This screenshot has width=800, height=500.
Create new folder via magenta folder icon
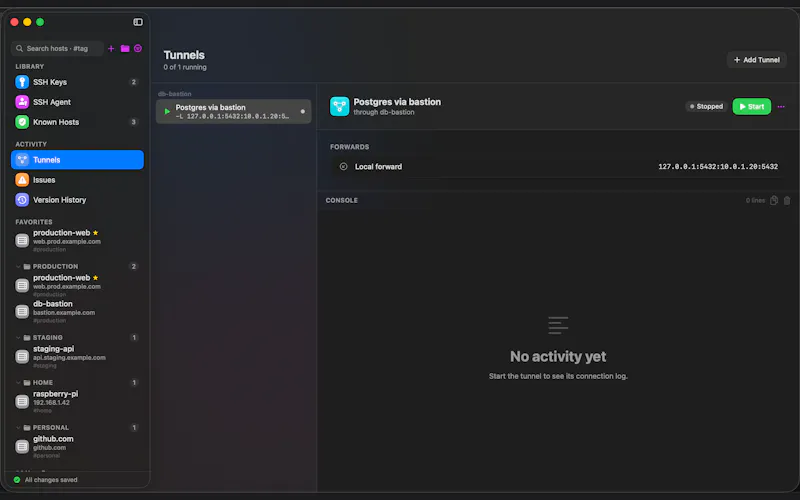[x=125, y=48]
